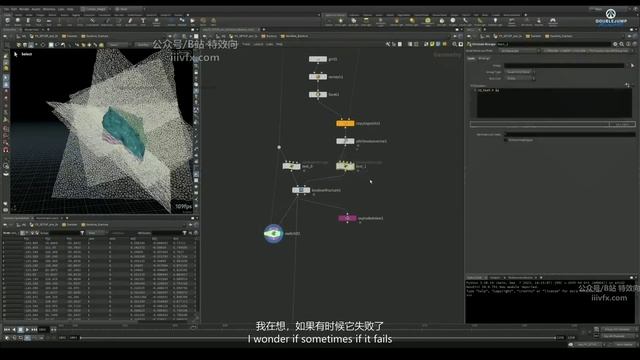Add a Volume Light from the shelf
Image resolution: width=640 pixels, height=360 pixels.
396,21
